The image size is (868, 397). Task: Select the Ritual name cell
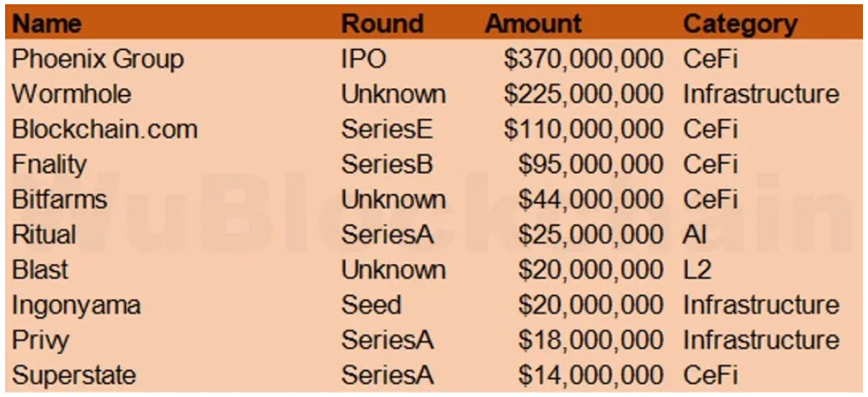pos(44,235)
